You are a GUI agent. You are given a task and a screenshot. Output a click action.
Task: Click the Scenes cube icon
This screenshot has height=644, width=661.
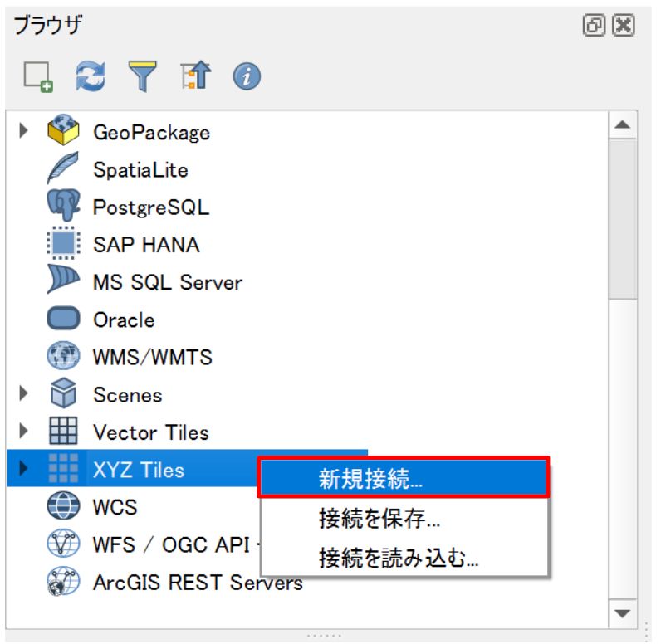[63, 393]
